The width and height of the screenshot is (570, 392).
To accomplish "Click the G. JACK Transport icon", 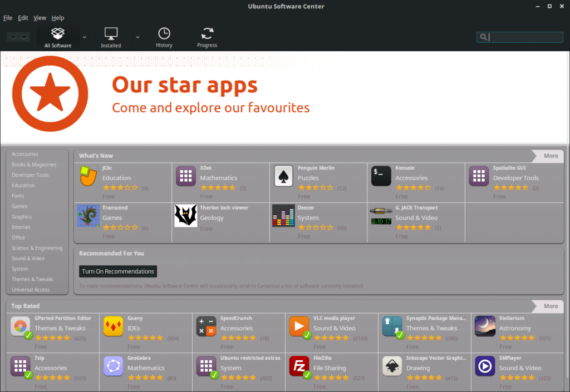I will (x=381, y=216).
